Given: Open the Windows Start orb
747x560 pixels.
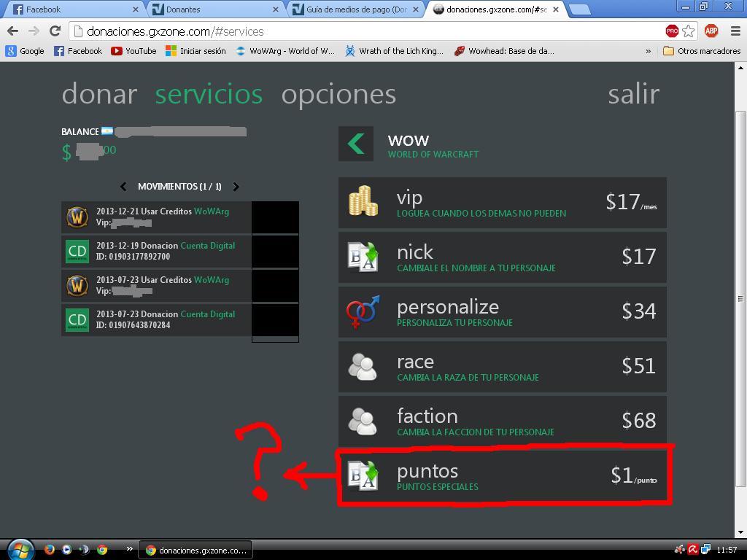Looking at the screenshot, I should click(x=21, y=550).
